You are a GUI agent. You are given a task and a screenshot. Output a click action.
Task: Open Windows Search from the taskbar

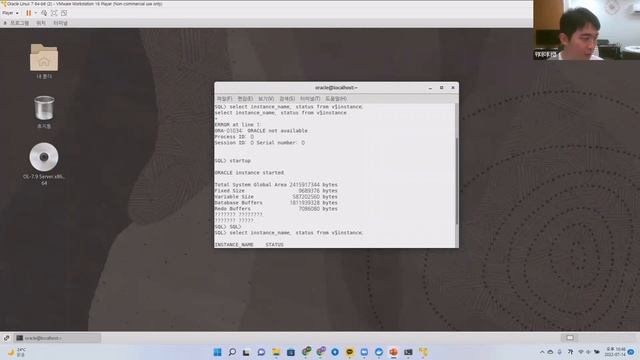click(232, 352)
